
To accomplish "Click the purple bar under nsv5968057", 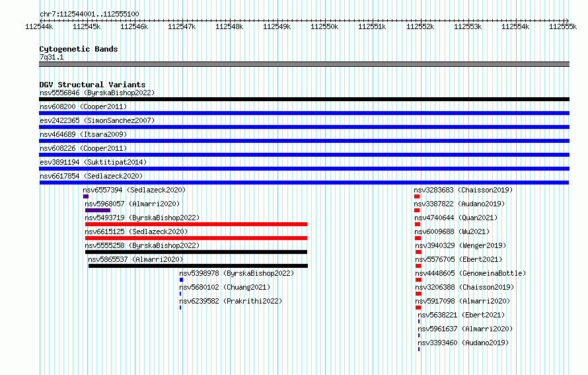I will pyautogui.click(x=98, y=210).
